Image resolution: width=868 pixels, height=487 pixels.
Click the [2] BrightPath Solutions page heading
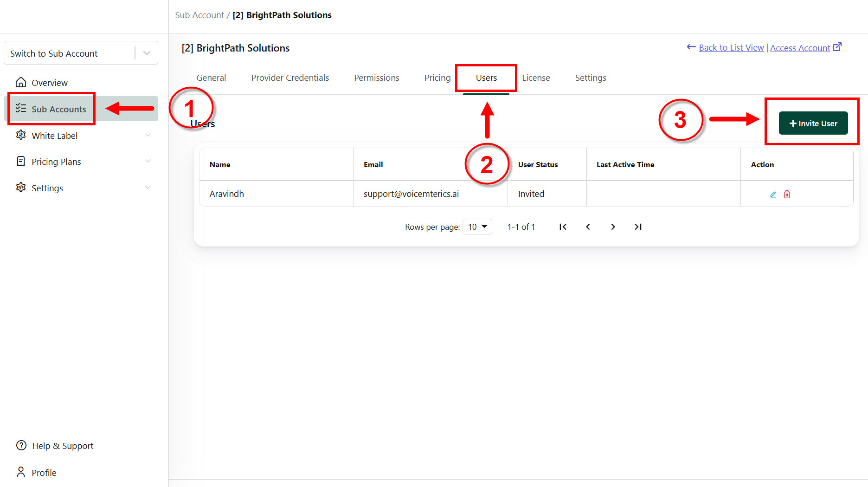tap(236, 48)
